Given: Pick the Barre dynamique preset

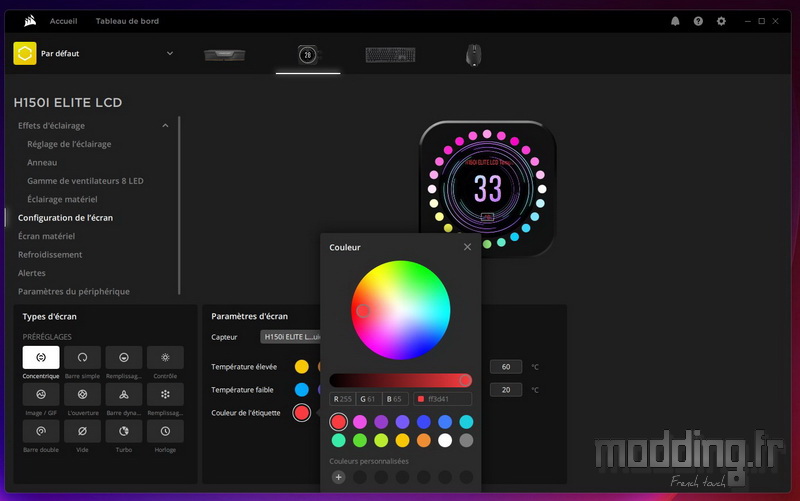Looking at the screenshot, I should point(123,394).
